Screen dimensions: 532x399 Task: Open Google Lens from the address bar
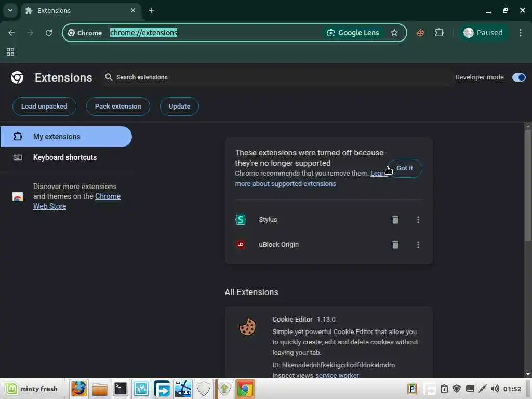click(x=353, y=33)
